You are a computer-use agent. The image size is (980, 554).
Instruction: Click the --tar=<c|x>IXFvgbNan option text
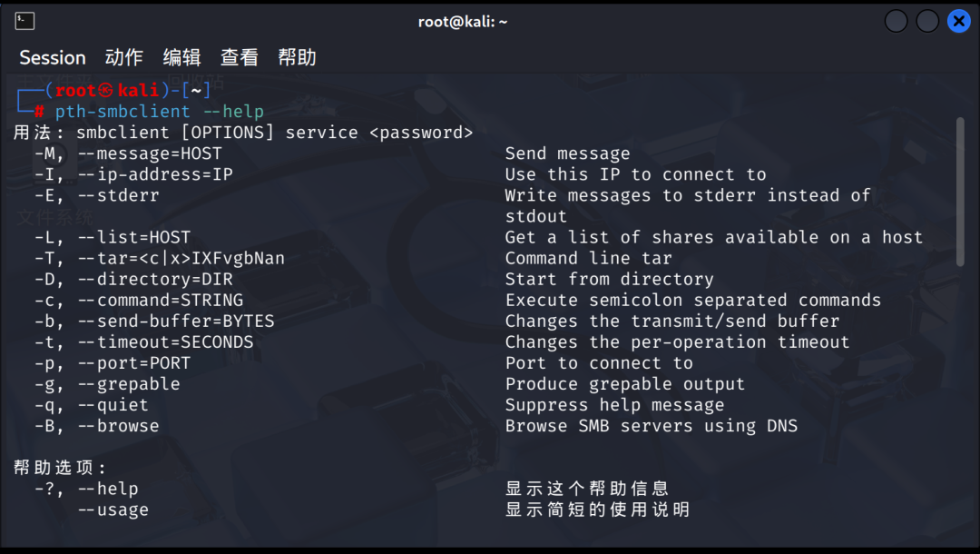point(181,258)
